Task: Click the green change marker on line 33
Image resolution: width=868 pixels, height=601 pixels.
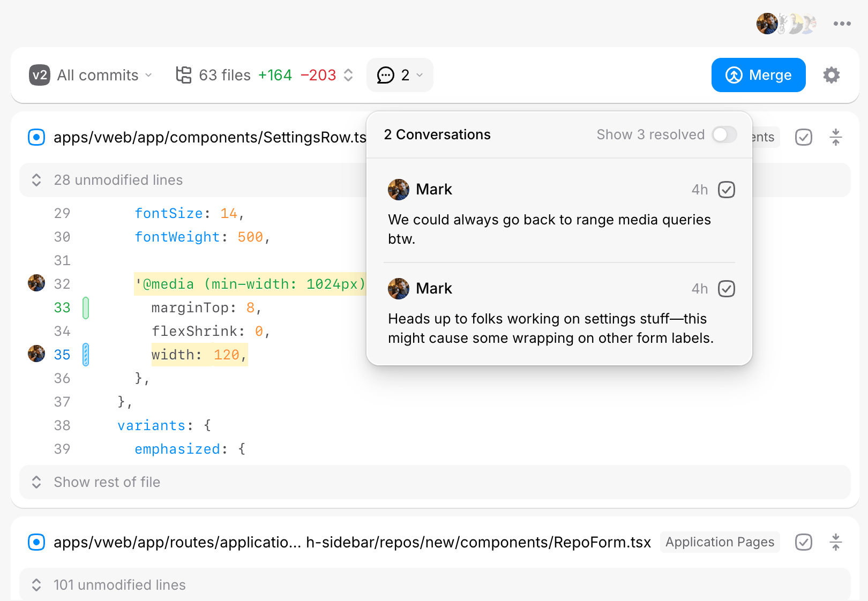Action: click(x=86, y=308)
